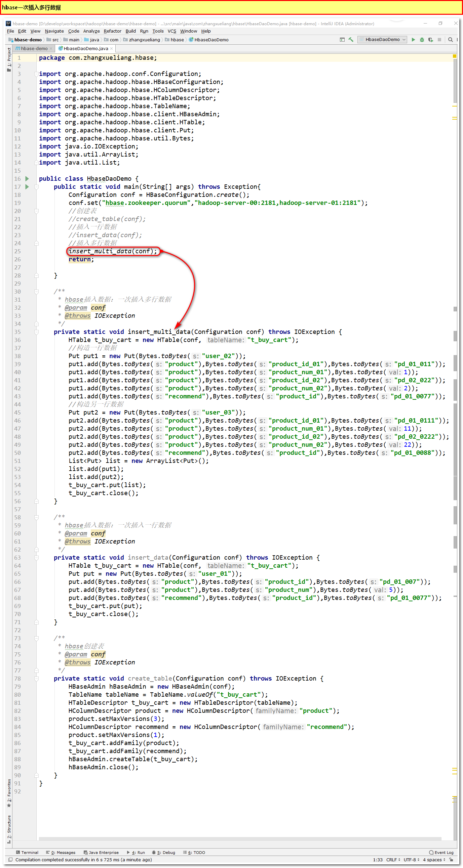Screen dimensions: 463x868
Task: Click the editor horizontal scrollbar
Action: pos(240,839)
